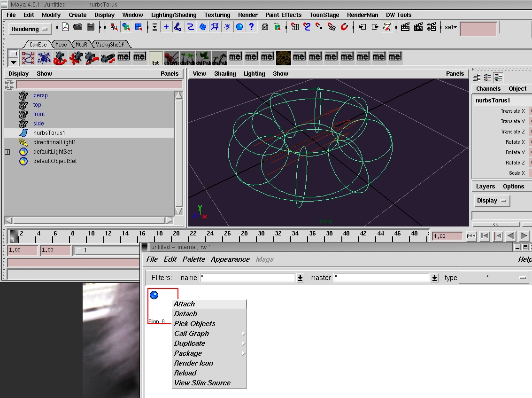Click the highlight selection mode icon
Screen dimensions: 532x398
pyautogui.click(x=277, y=27)
